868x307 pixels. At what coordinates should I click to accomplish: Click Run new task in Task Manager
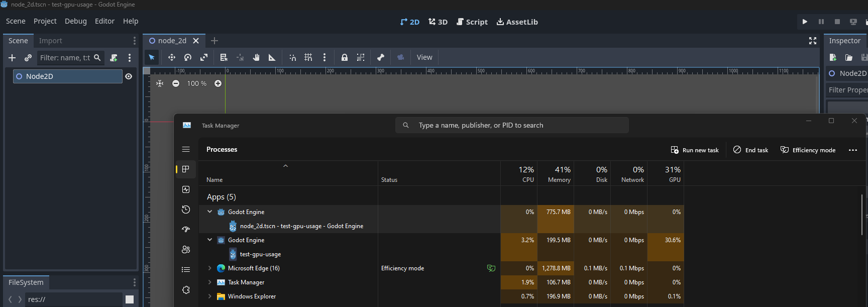coord(695,150)
